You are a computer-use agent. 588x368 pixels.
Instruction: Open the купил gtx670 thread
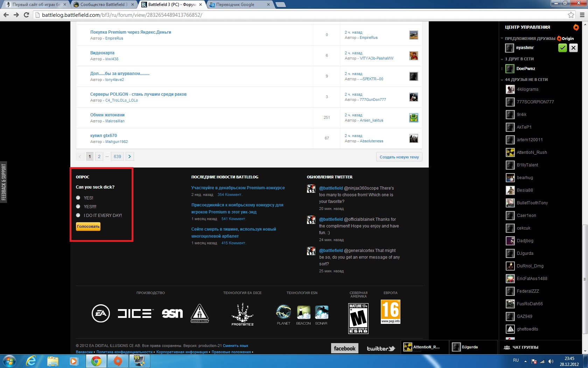click(104, 136)
